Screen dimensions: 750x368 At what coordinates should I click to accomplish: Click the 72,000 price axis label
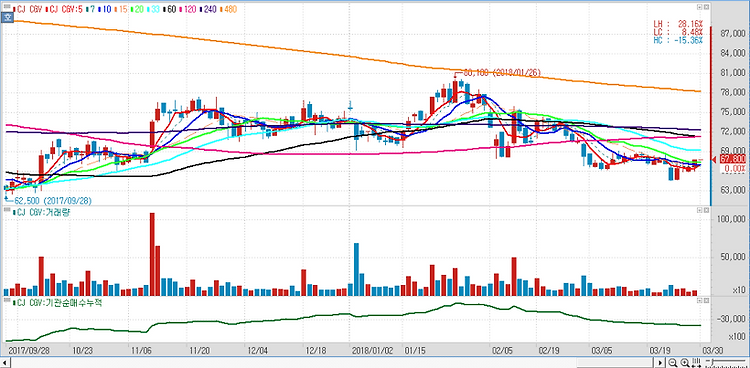pos(732,131)
